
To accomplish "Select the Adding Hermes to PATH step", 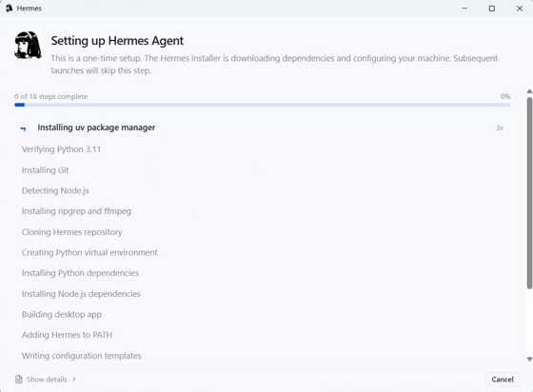I will (67, 335).
